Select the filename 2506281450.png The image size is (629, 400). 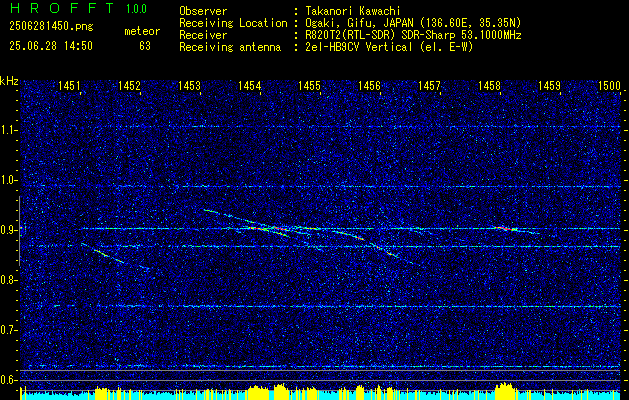pyautogui.click(x=51, y=27)
